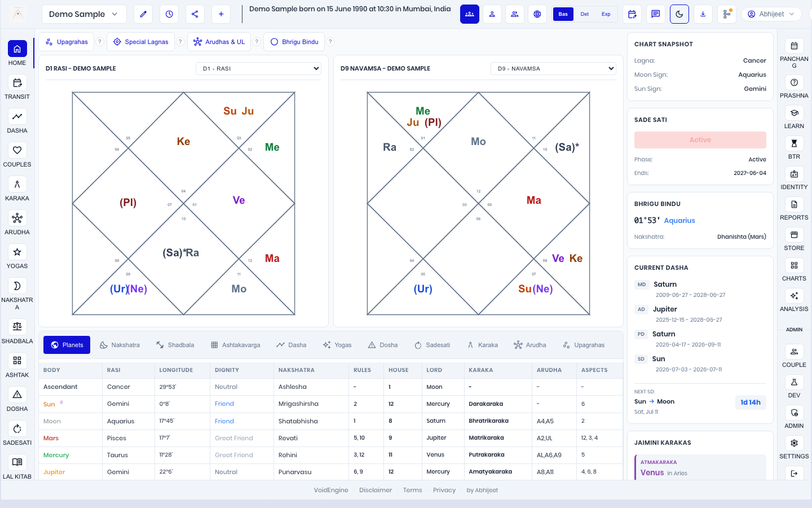The image size is (812, 508).
Task: Click the 1d 14h countdown badge
Action: [751, 402]
